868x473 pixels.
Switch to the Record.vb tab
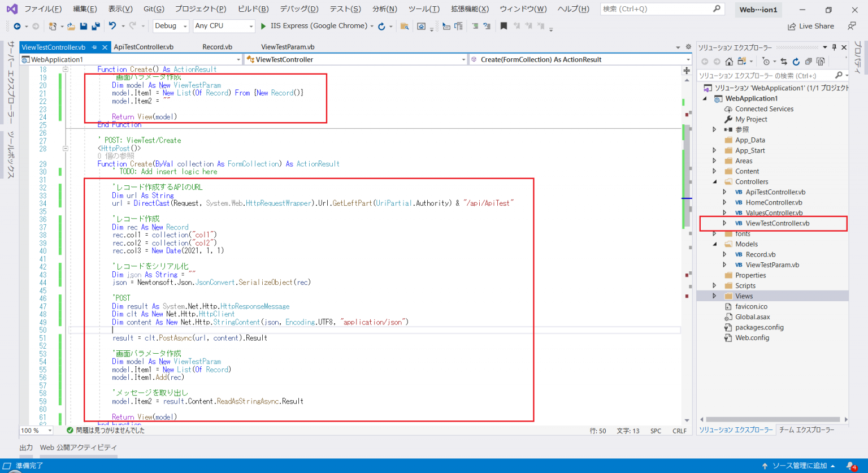217,46
